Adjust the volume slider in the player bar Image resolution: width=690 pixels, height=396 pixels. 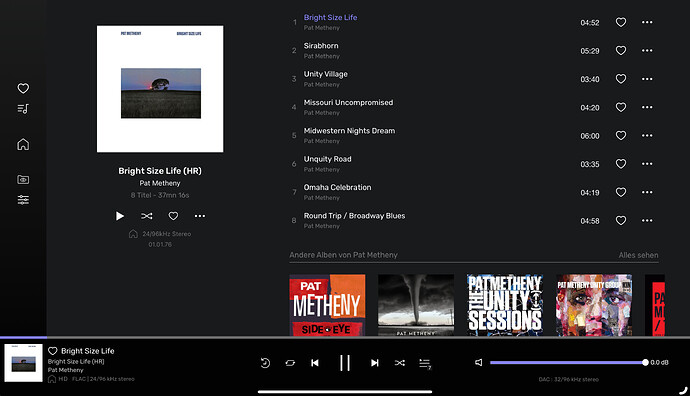click(x=568, y=363)
